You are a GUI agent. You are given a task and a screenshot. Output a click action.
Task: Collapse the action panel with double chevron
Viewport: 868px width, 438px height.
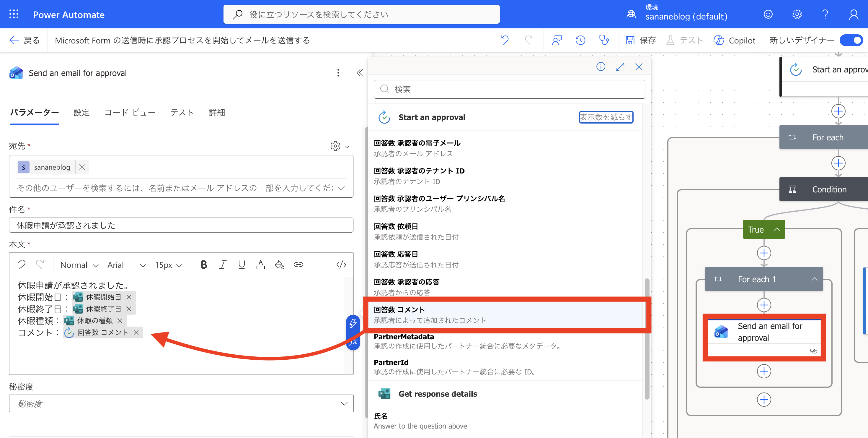(x=360, y=73)
